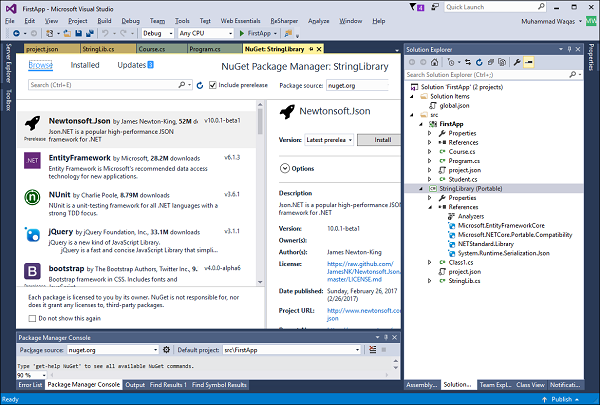Click the Redo toolbar icon

coord(123,34)
